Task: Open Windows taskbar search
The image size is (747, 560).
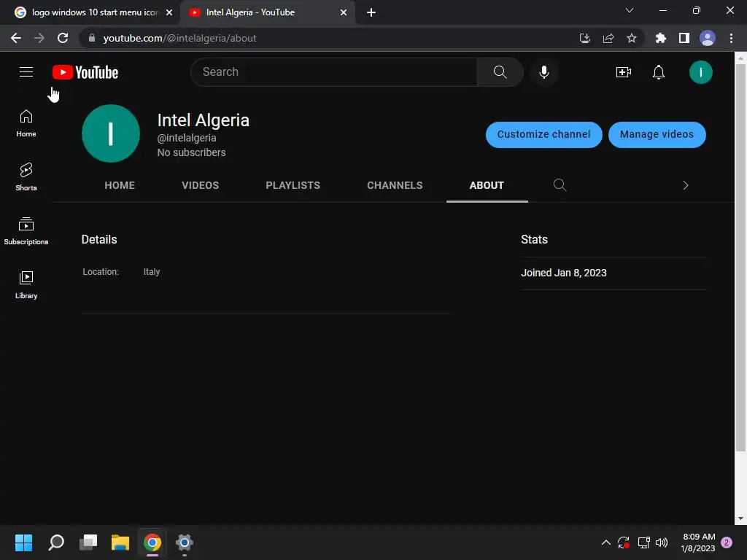Action: (x=56, y=542)
